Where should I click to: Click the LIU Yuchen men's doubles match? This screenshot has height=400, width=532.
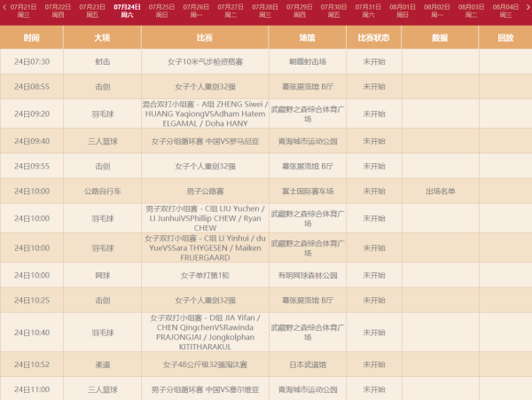pyautogui.click(x=205, y=218)
